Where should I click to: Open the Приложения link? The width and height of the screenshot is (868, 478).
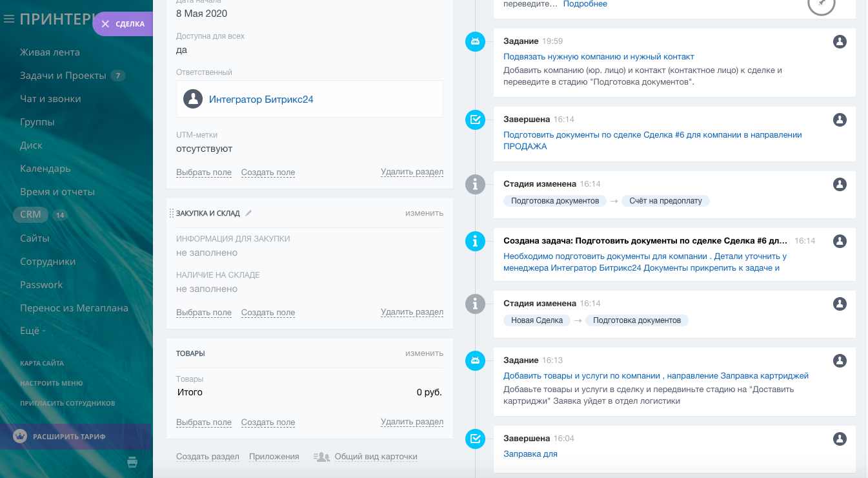click(x=274, y=457)
